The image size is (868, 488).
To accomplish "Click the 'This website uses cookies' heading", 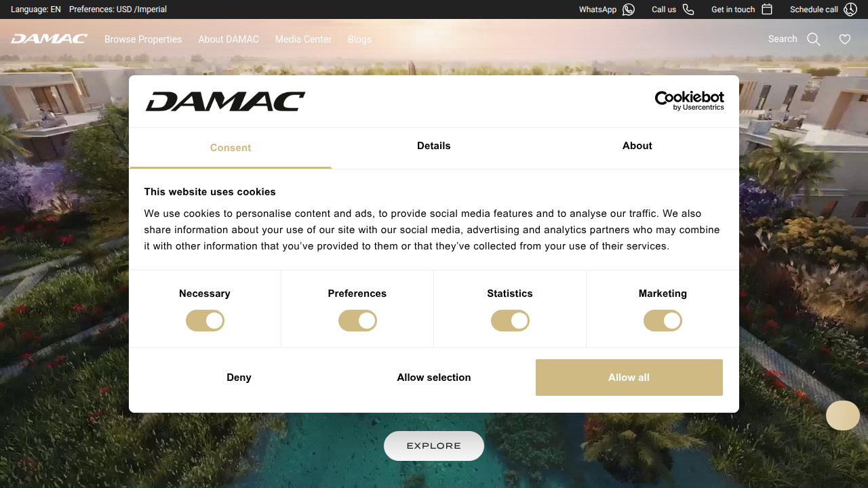I will click(x=210, y=192).
